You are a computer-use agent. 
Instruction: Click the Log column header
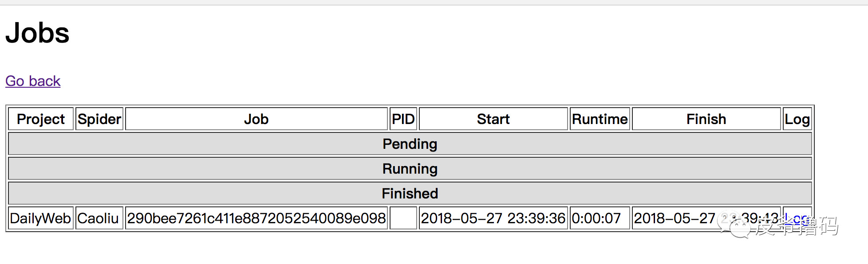[x=797, y=119]
